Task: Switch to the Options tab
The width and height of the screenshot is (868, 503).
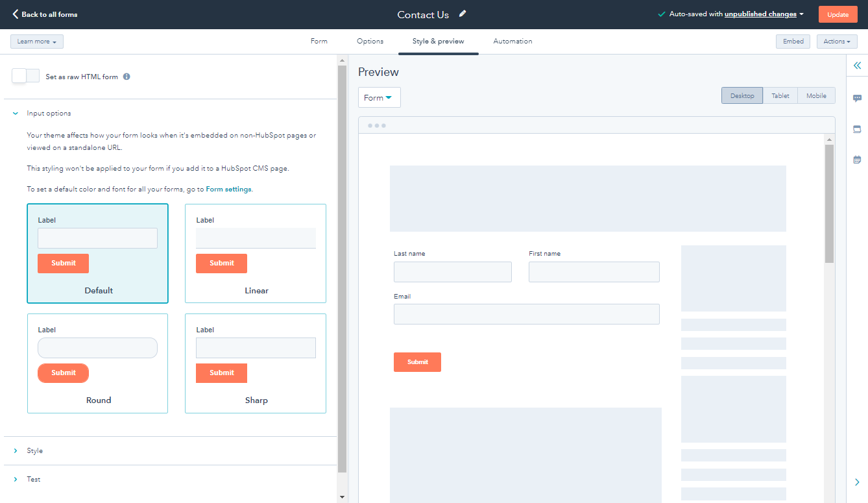Action: [370, 41]
